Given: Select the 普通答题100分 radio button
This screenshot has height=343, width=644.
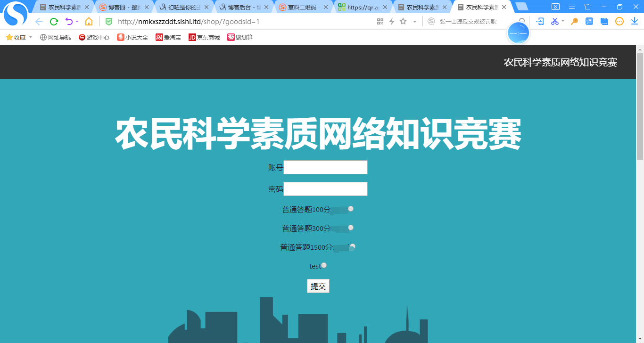Looking at the screenshot, I should point(351,209).
